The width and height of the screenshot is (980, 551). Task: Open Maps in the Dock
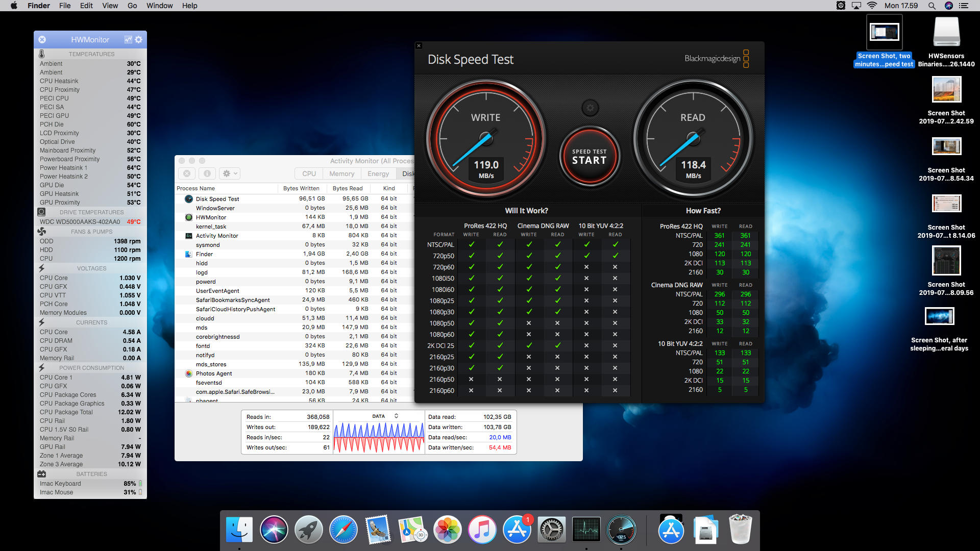(413, 530)
